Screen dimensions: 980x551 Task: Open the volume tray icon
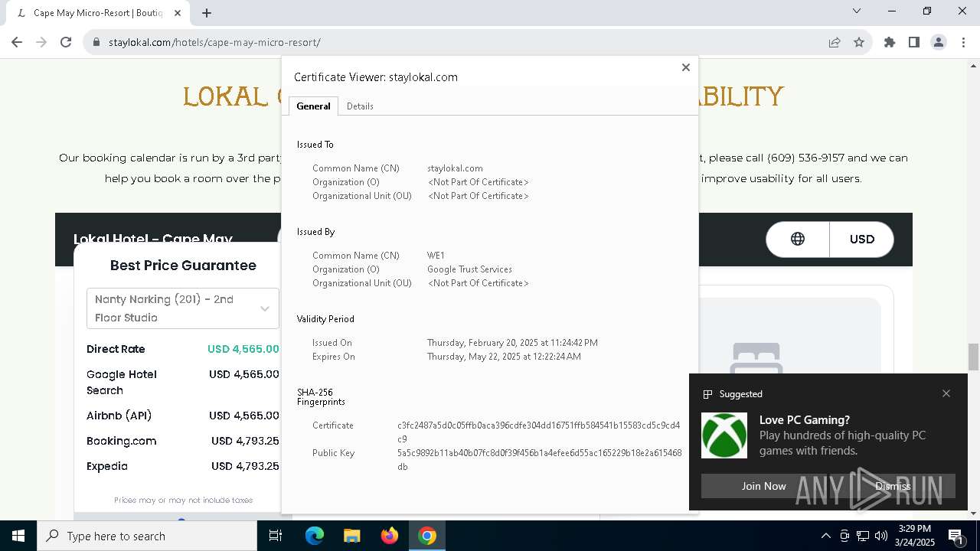click(x=881, y=536)
